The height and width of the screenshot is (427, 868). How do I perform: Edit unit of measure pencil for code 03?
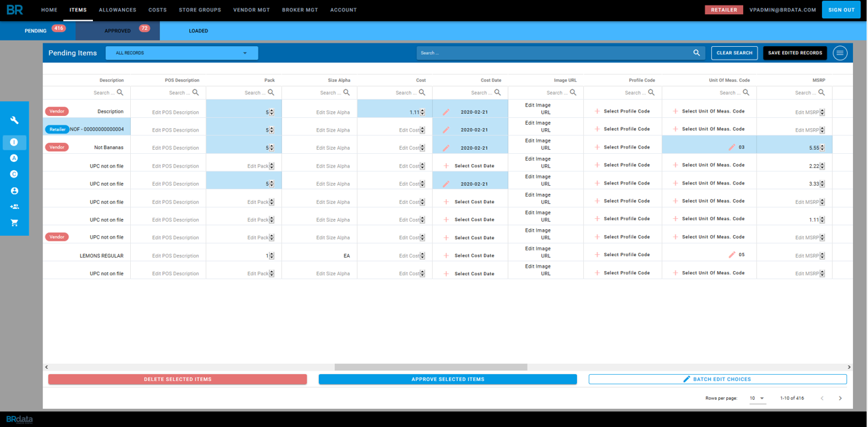[732, 147]
